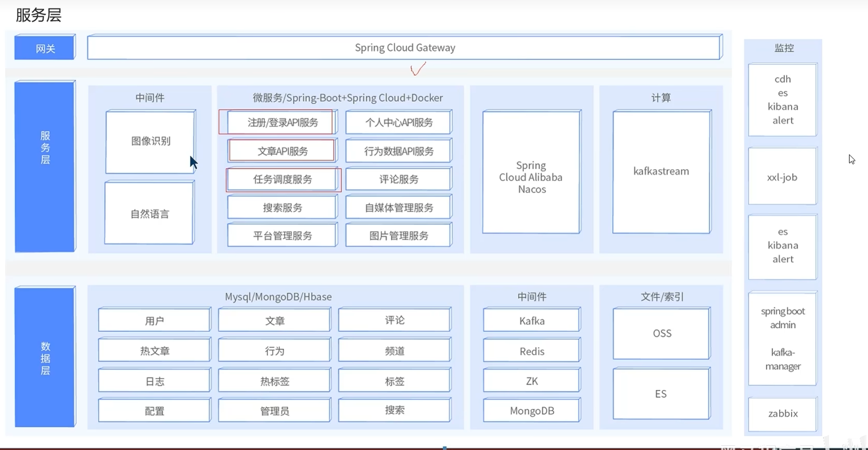Click the xxl-job monitoring box
868x450 pixels.
(x=782, y=177)
